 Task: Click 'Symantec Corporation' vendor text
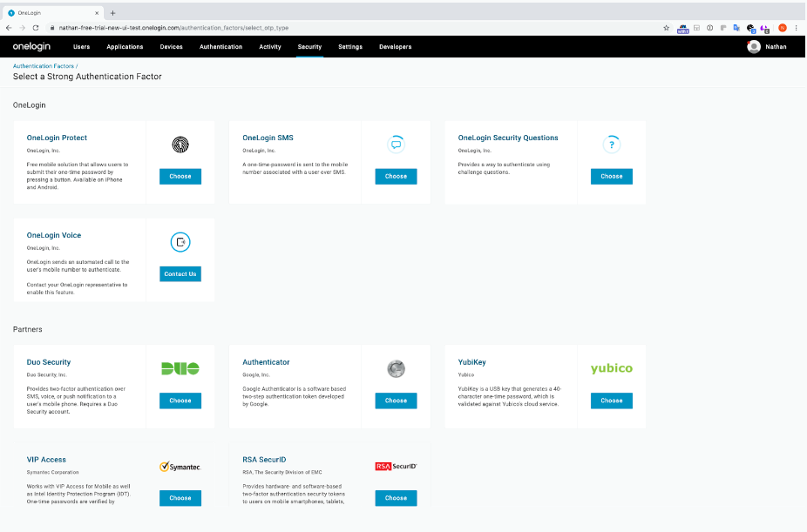pyautogui.click(x=52, y=472)
